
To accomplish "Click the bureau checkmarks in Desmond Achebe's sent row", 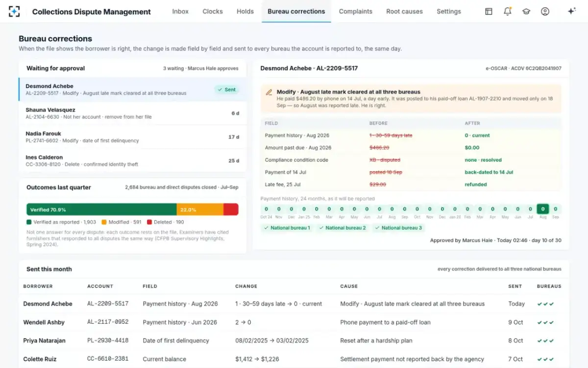I will click(545, 304).
